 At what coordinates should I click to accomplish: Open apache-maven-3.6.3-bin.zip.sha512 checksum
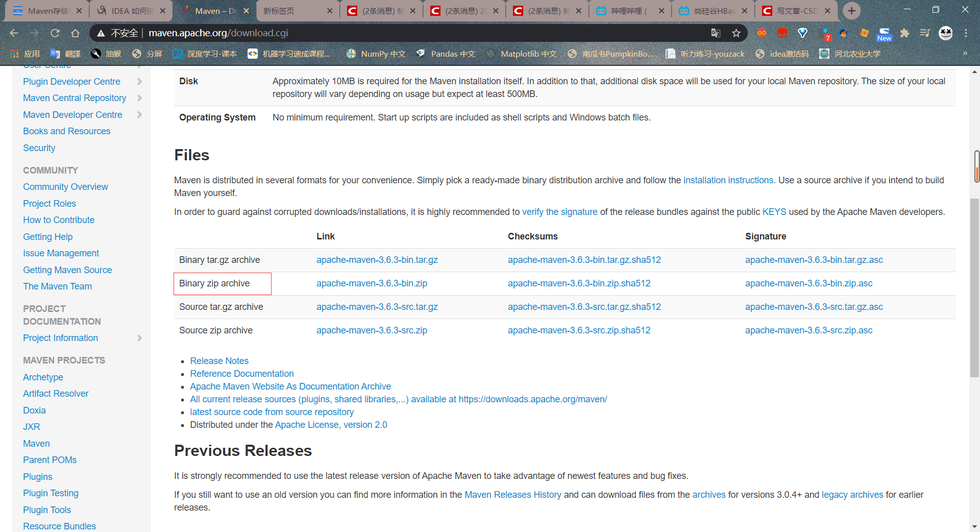click(x=579, y=283)
